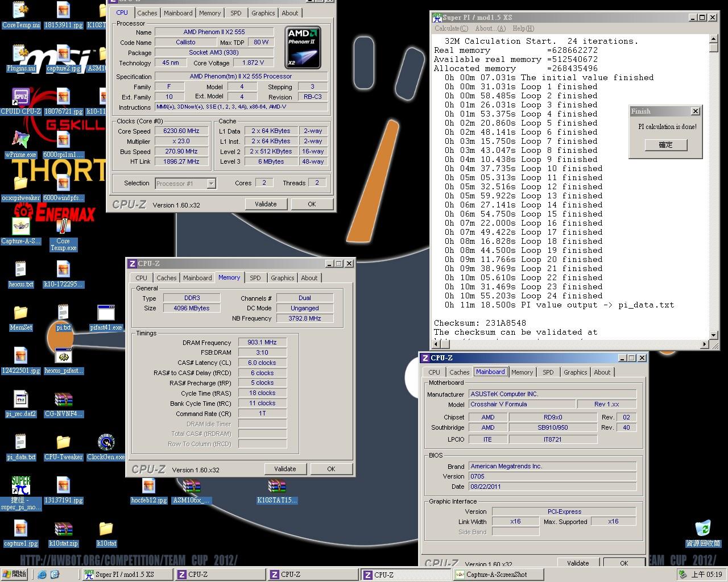The height and width of the screenshot is (582, 728).
Task: Open the Processor #1 selection dropdown
Action: (x=185, y=184)
